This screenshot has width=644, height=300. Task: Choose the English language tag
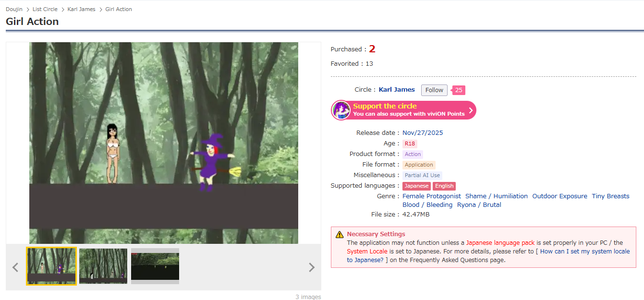click(x=444, y=186)
